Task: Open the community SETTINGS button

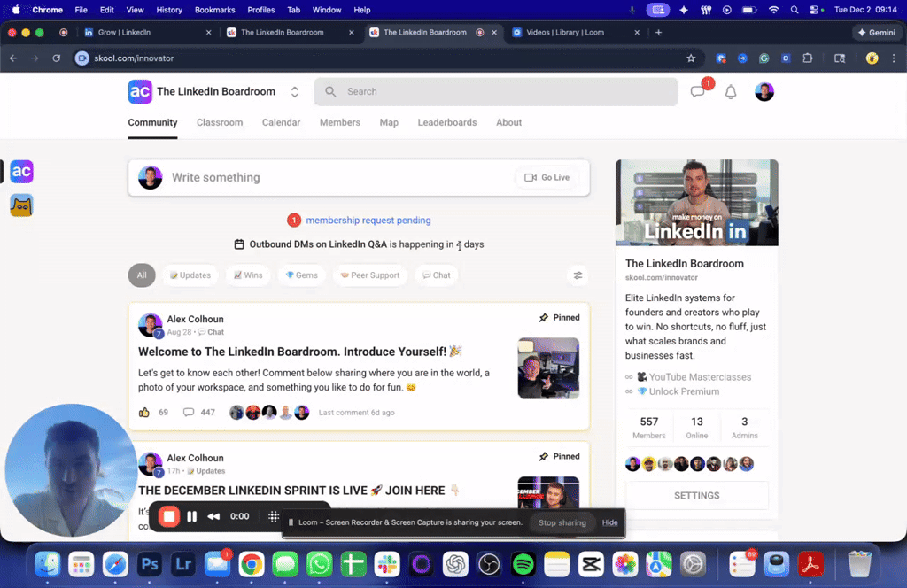Action: coord(697,496)
